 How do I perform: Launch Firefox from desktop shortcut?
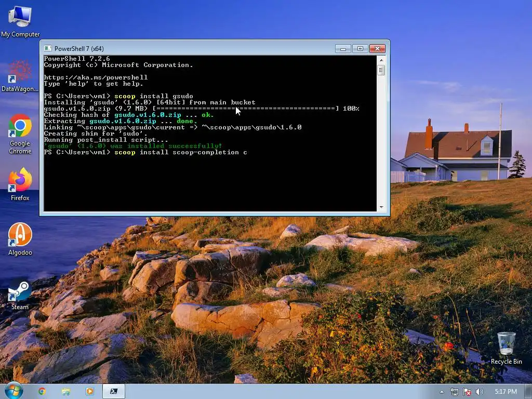point(20,184)
